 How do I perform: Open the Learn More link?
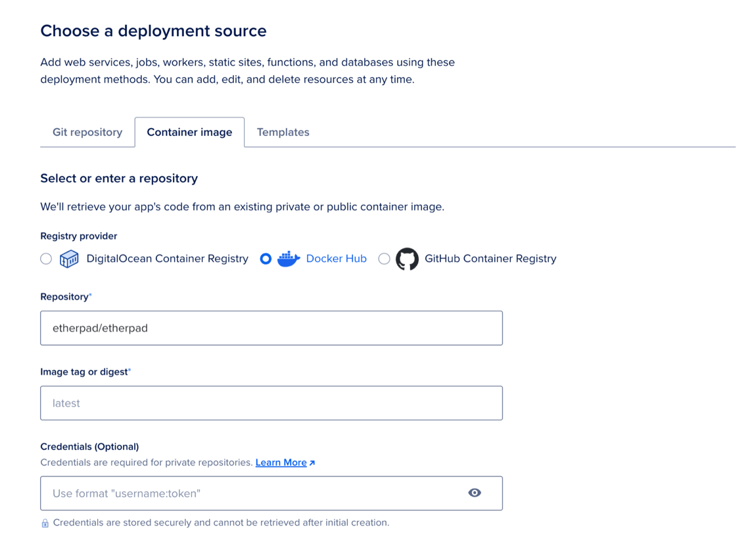pyautogui.click(x=280, y=462)
